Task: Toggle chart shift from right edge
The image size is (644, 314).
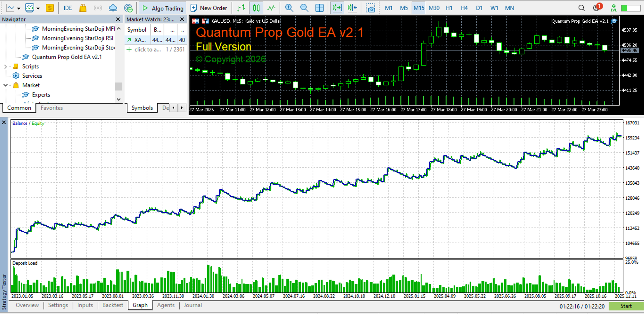Action: tap(352, 8)
